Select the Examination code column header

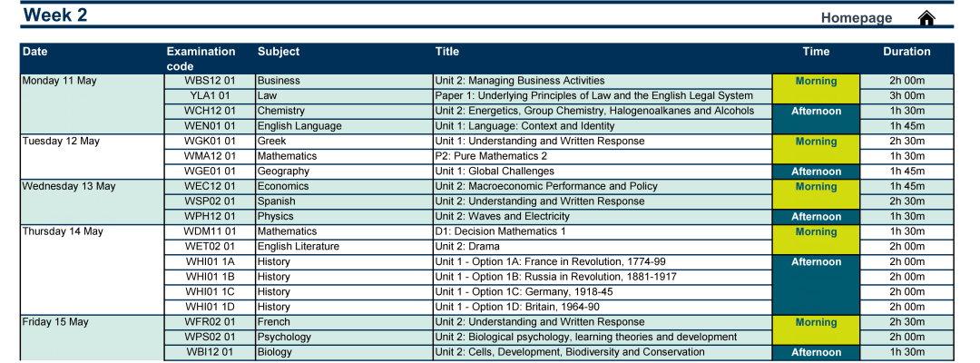pyautogui.click(x=201, y=58)
